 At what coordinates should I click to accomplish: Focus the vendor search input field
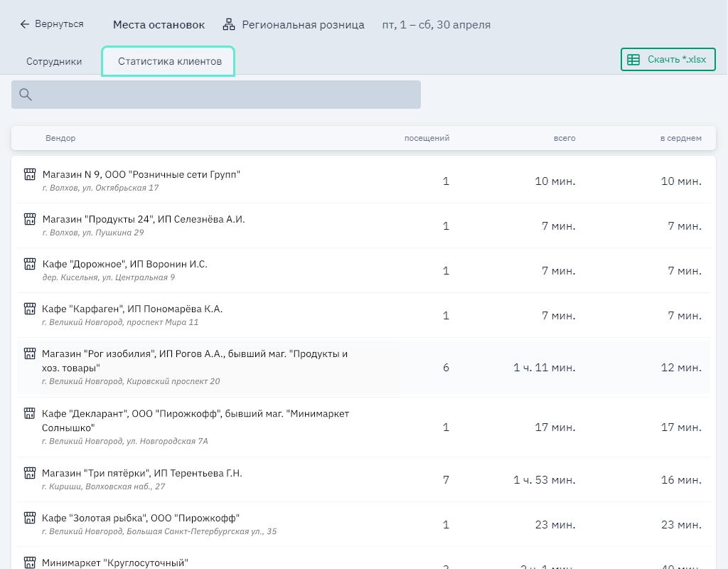[x=226, y=95]
